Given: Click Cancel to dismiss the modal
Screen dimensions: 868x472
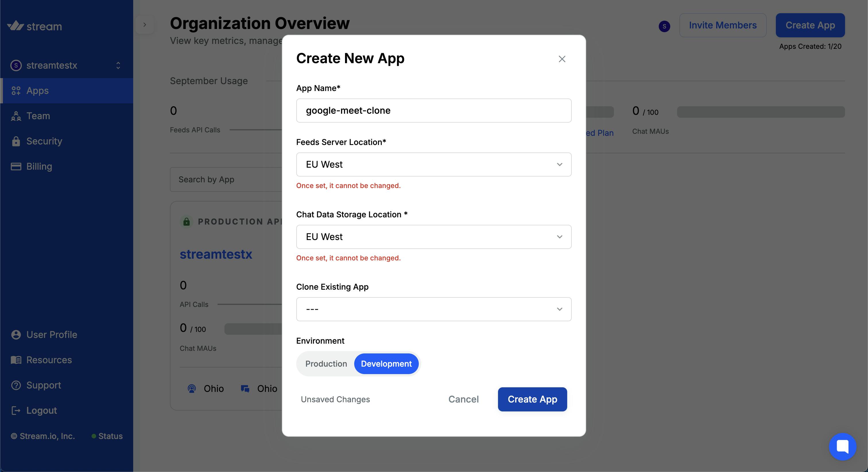Looking at the screenshot, I should [x=463, y=399].
